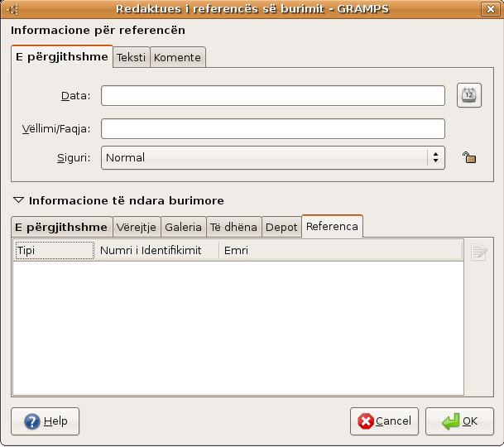Click the Cancel button
Viewport: 504px width, 447px height.
coord(384,421)
